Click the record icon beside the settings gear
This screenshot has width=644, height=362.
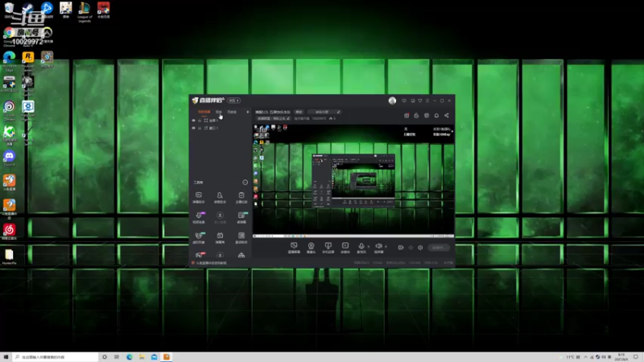point(400,248)
